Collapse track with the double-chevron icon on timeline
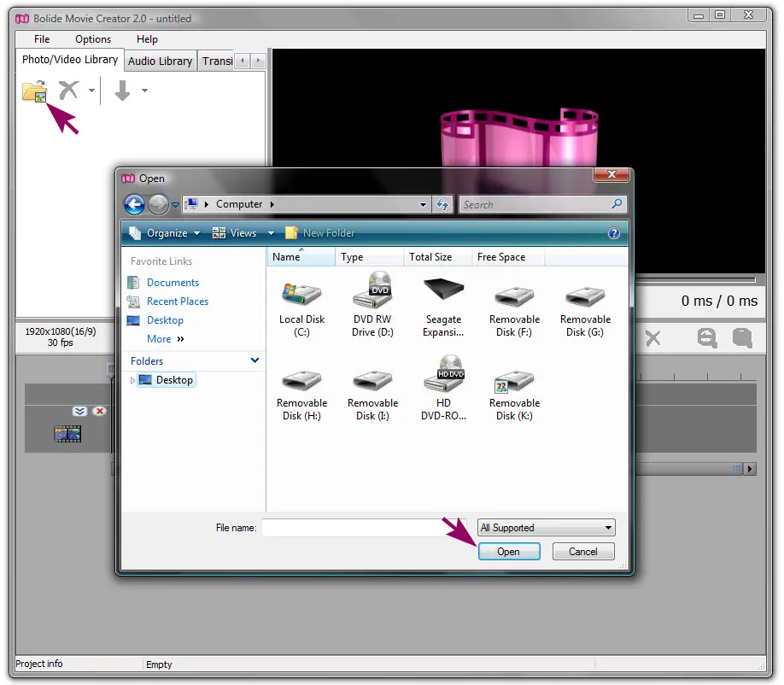The image size is (784, 685). (79, 412)
